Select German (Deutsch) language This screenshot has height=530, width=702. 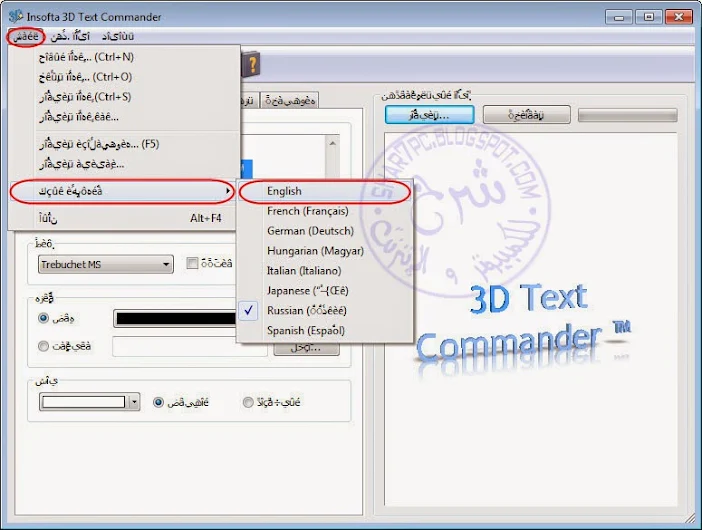click(x=325, y=231)
